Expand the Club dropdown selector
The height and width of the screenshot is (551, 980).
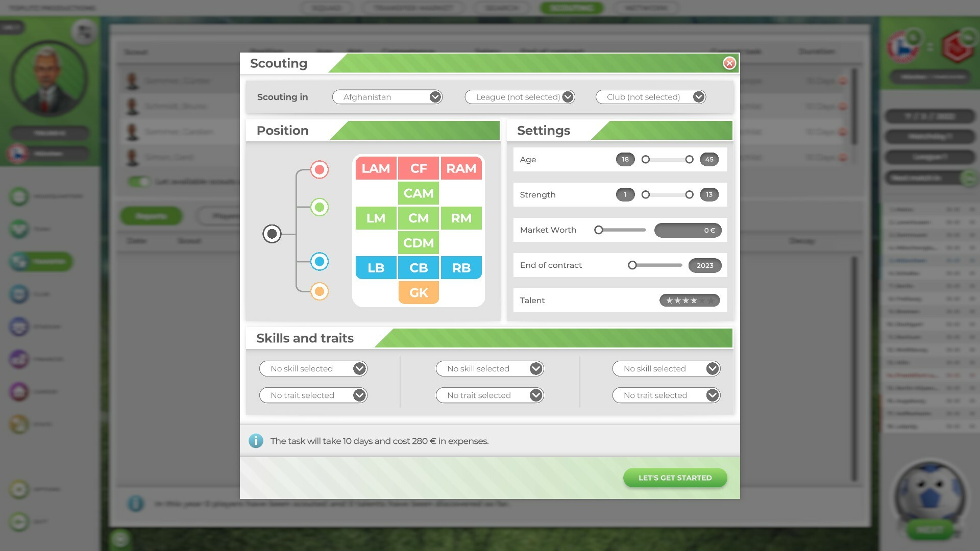pyautogui.click(x=698, y=97)
